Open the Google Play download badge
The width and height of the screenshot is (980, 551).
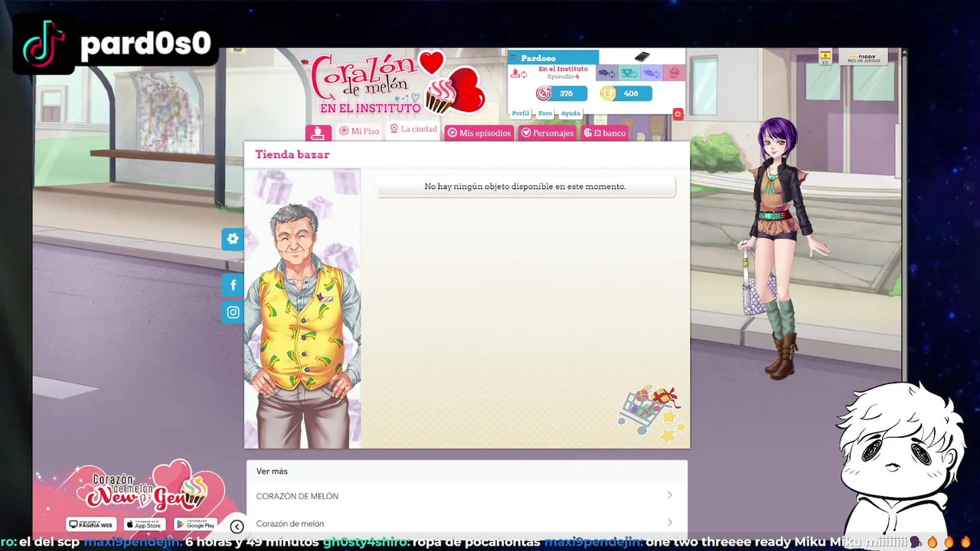195,524
